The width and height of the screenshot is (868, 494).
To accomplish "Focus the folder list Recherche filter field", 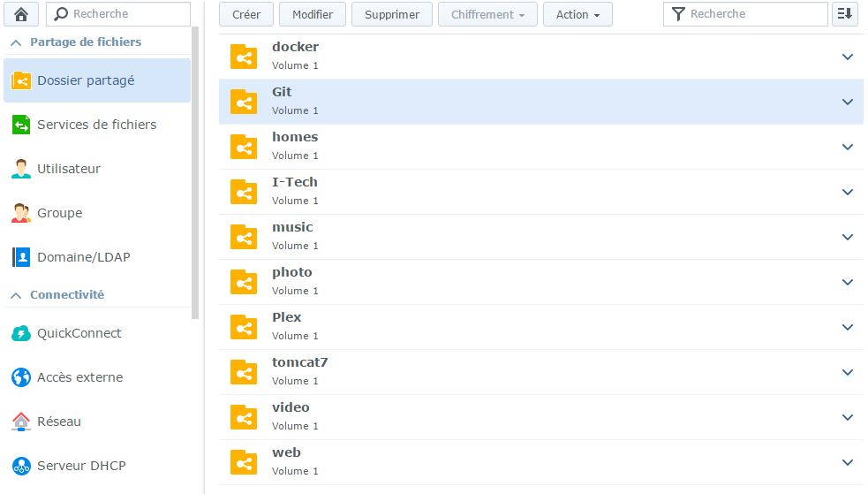I will [x=745, y=14].
